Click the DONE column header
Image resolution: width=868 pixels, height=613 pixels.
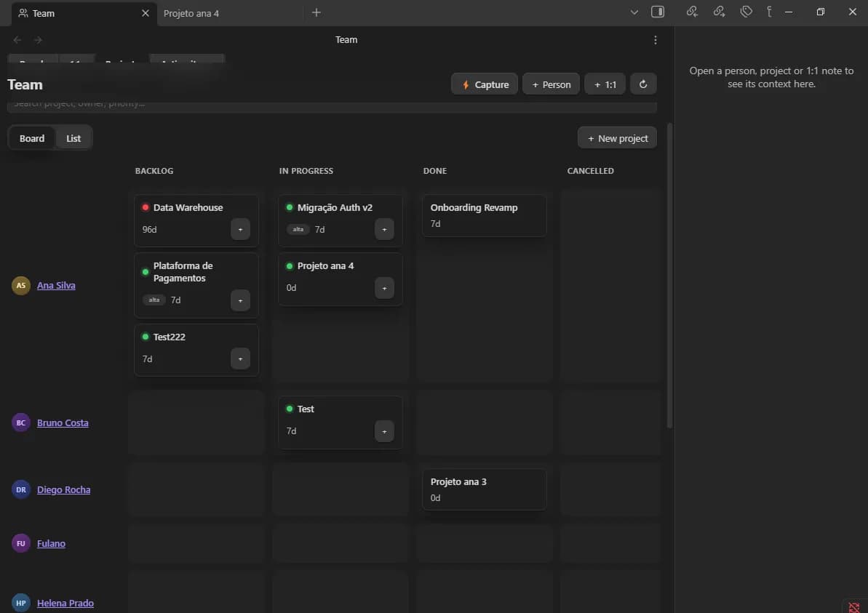click(x=435, y=171)
